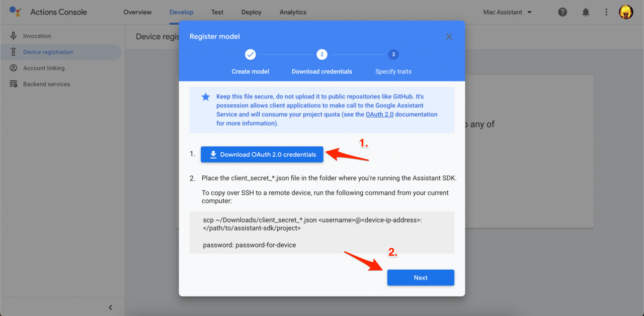This screenshot has width=644, height=316.
Task: Open the help question mark icon
Action: point(562,12)
